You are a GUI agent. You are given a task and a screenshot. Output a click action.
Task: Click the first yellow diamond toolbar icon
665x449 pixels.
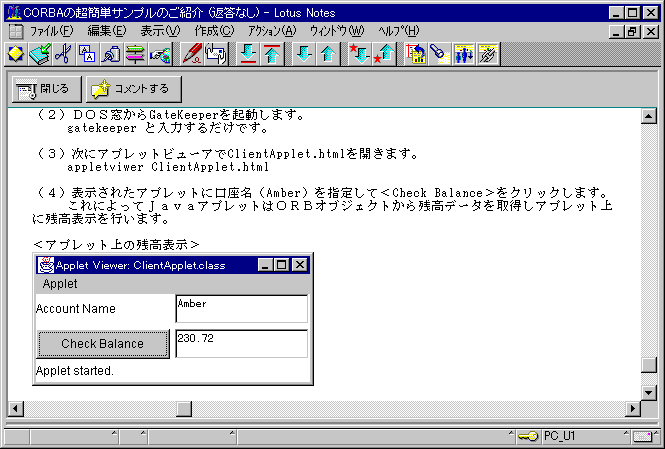[x=15, y=53]
